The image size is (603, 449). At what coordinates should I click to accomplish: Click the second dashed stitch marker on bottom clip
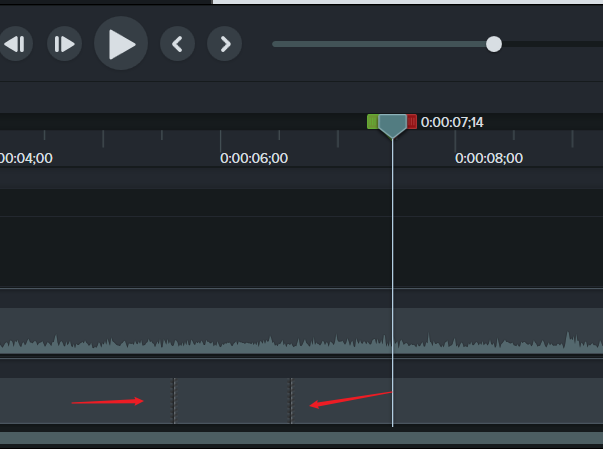tap(291, 401)
